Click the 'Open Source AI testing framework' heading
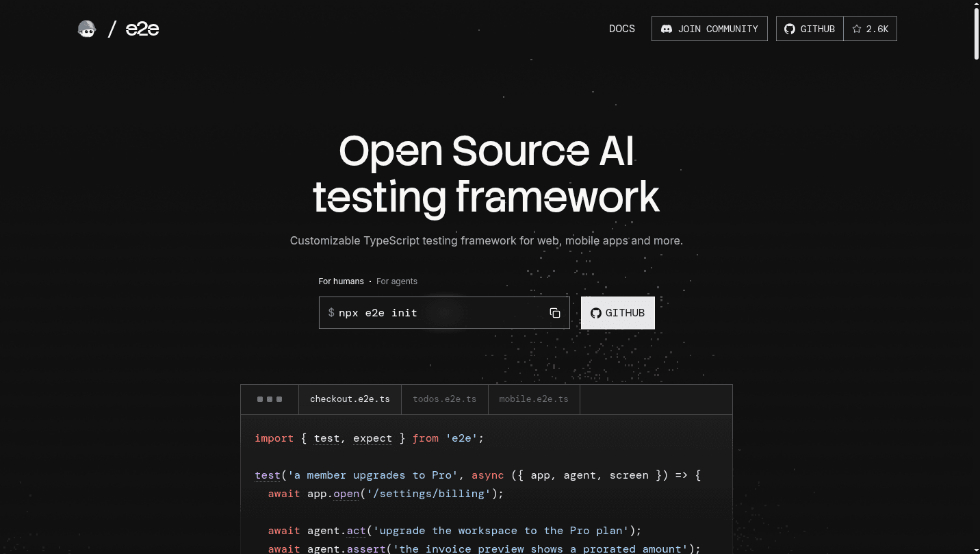This screenshot has height=554, width=980. click(x=487, y=174)
